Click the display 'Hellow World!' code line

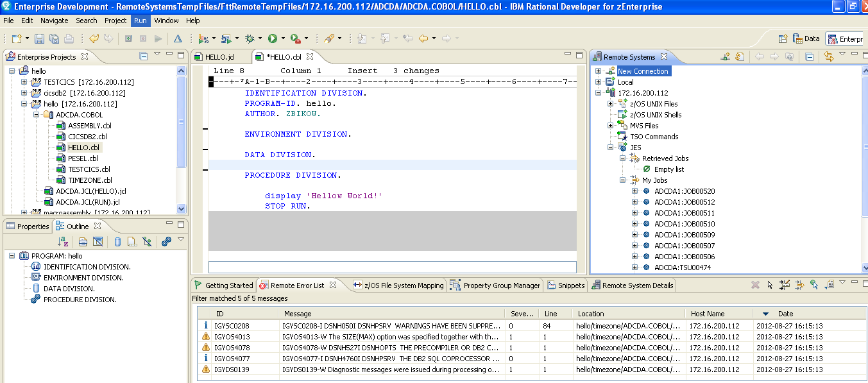pos(323,196)
